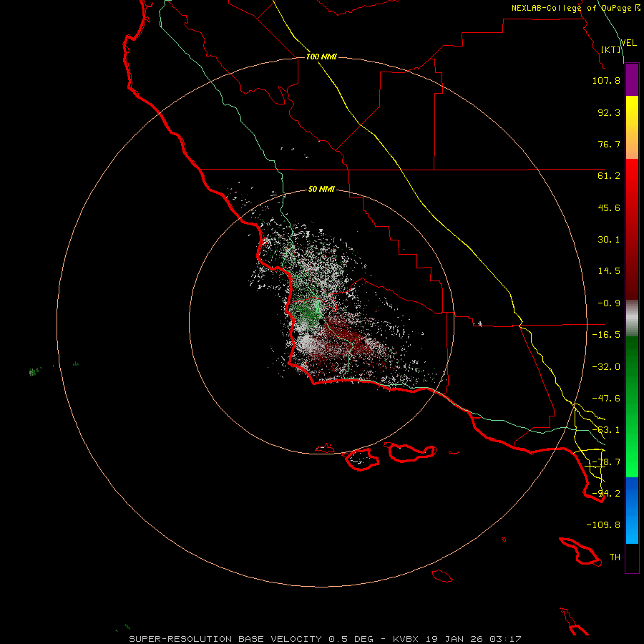Image resolution: width=644 pixels, height=644 pixels.
Task: Click the gray near-zero color bar segment
Action: (x=632, y=318)
